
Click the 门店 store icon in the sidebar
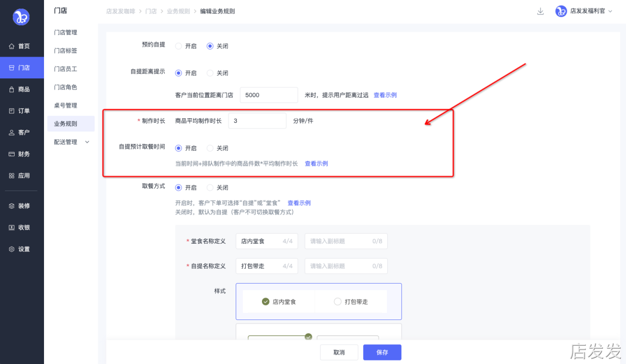click(12, 68)
